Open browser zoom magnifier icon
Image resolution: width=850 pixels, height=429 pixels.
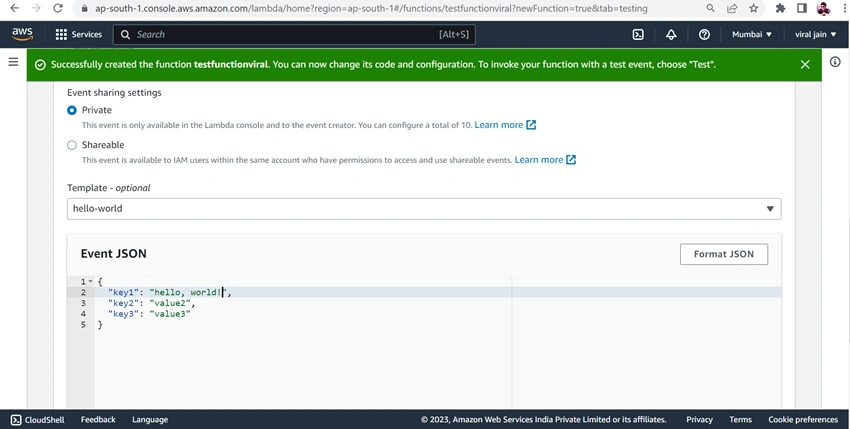710,8
